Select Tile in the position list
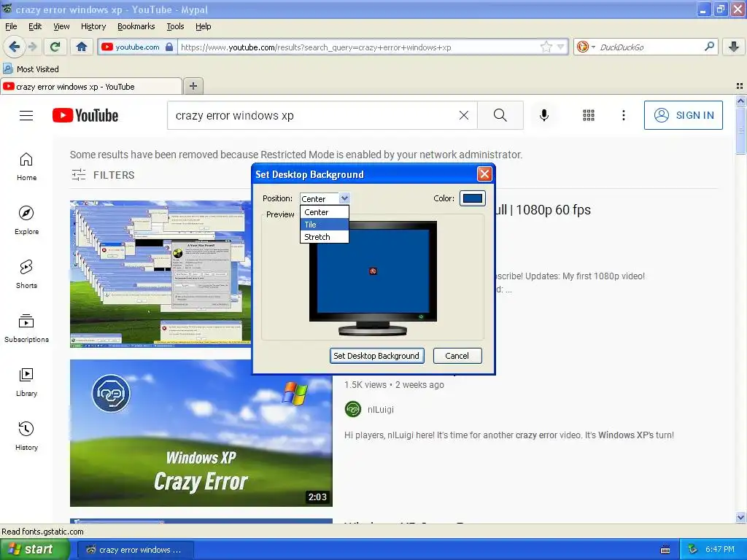The image size is (747, 560). [325, 225]
